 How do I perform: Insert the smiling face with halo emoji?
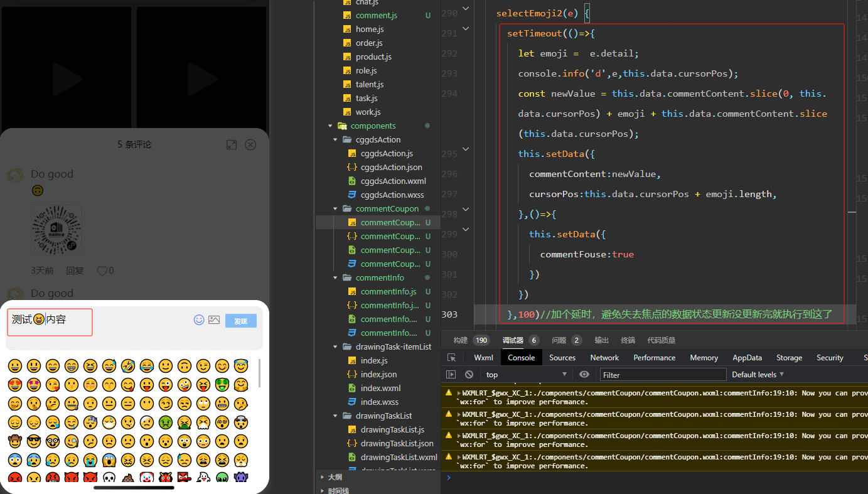click(x=240, y=366)
